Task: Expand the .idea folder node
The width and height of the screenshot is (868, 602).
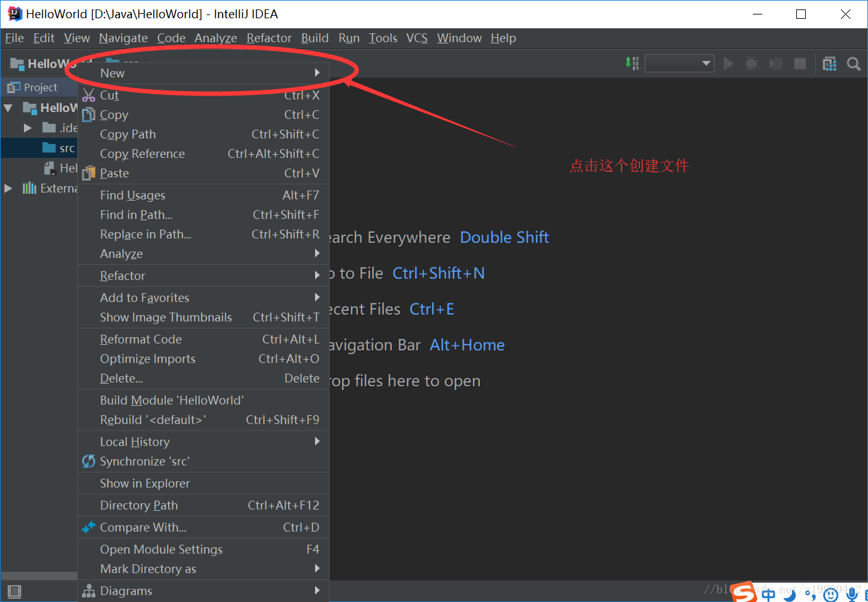Action: click(x=28, y=128)
